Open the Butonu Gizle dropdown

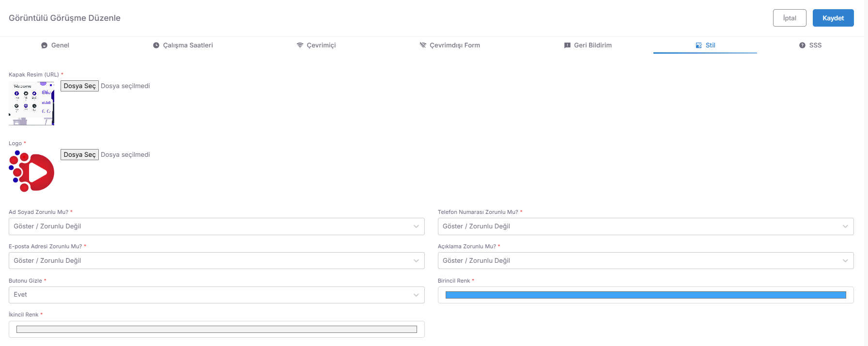point(217,295)
